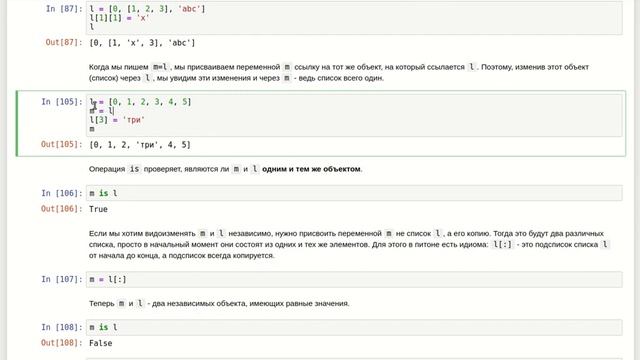
Task: Click markdown paragraph starting 'Когда мы пишем'
Action: [x=339, y=73]
